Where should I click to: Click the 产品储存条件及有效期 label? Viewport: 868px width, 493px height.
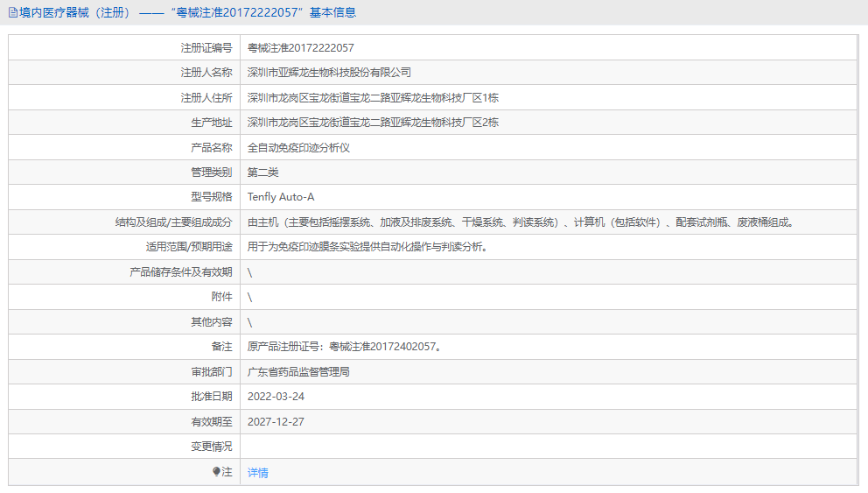click(x=181, y=272)
